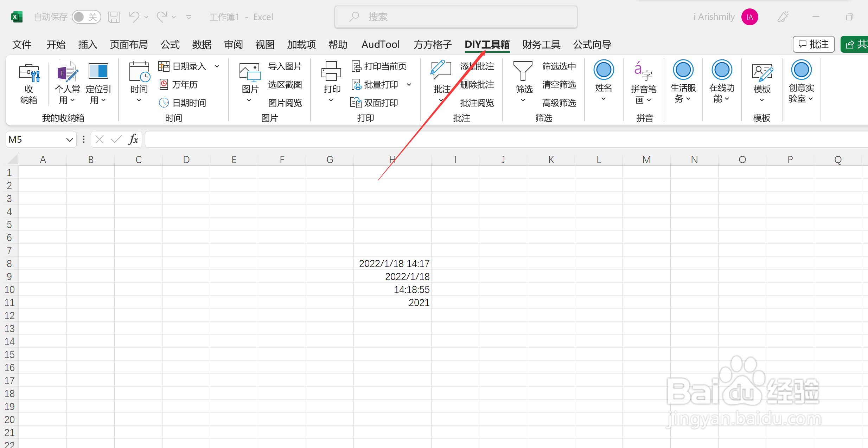Click the insert function fx button

tap(133, 139)
